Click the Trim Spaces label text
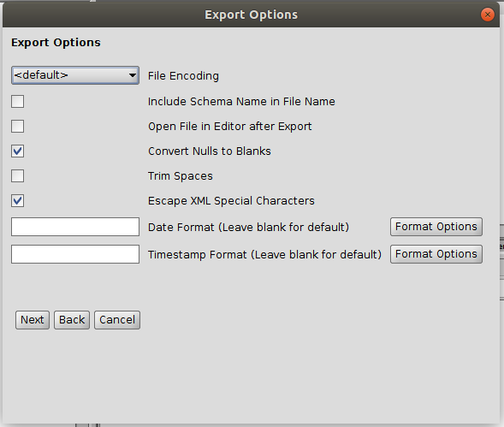504x427 pixels. tap(181, 176)
